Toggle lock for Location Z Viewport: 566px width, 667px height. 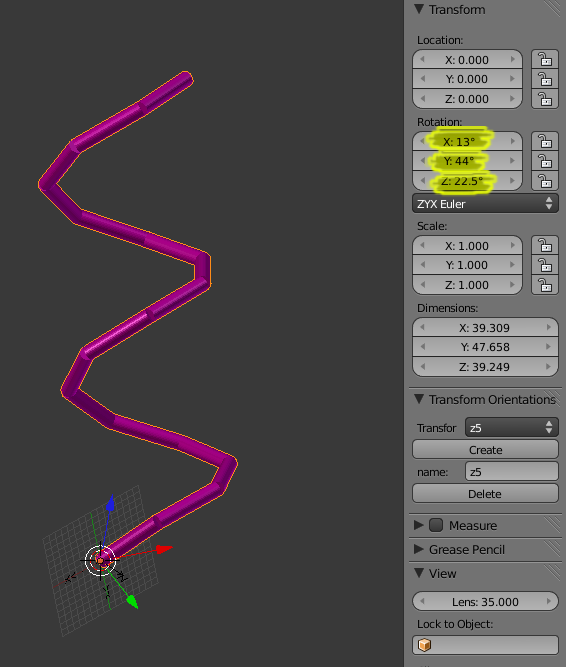point(545,99)
